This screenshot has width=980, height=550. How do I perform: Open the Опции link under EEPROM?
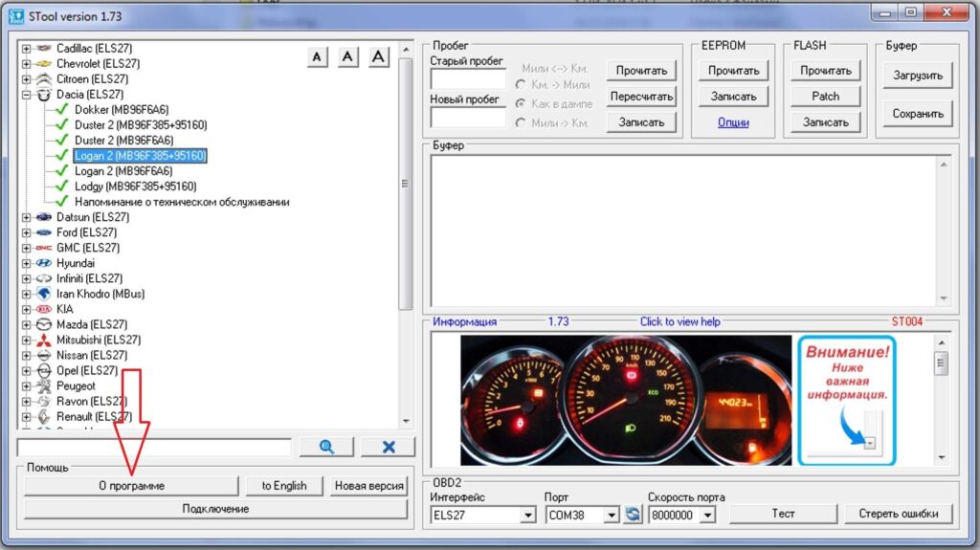pos(733,122)
